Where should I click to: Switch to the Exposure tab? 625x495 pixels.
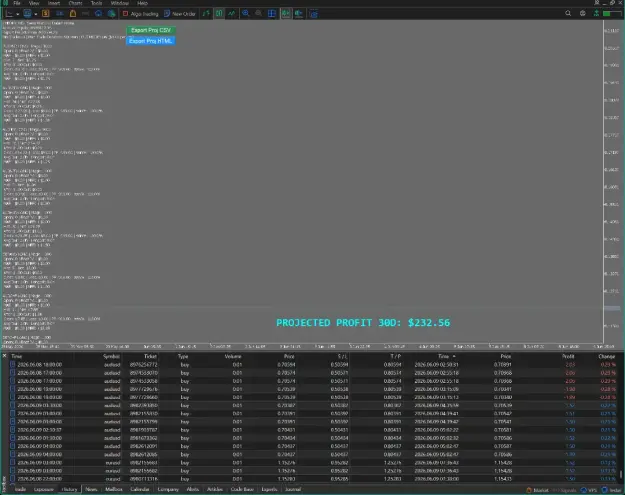(x=43, y=489)
